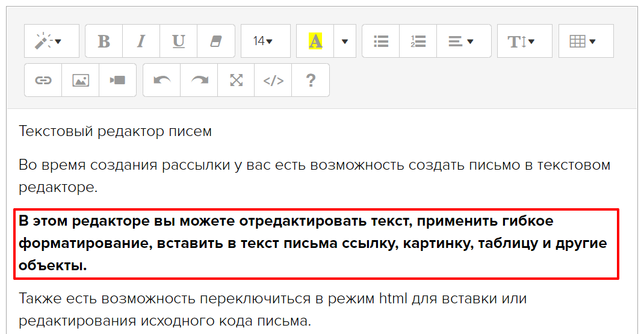
Task: Open the magic wand style dropdown
Action: click(51, 41)
